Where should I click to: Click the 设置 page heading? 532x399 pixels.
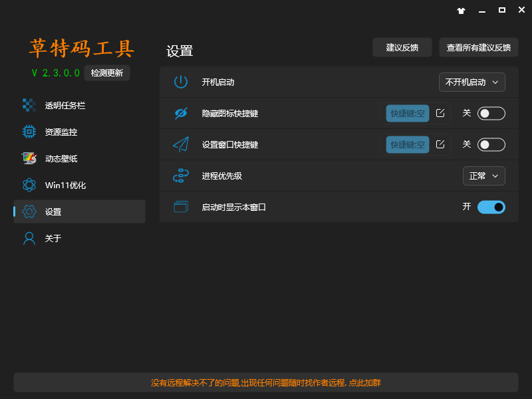point(180,51)
